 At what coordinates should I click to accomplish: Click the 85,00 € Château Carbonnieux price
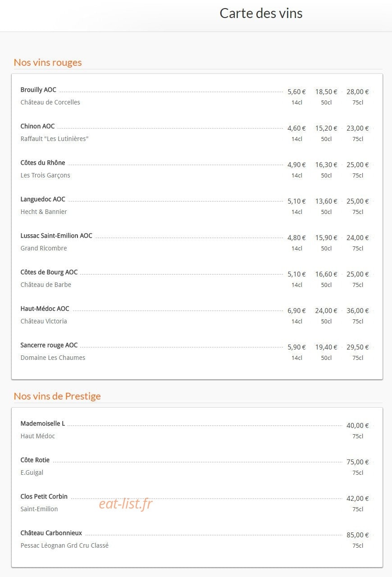click(x=358, y=535)
